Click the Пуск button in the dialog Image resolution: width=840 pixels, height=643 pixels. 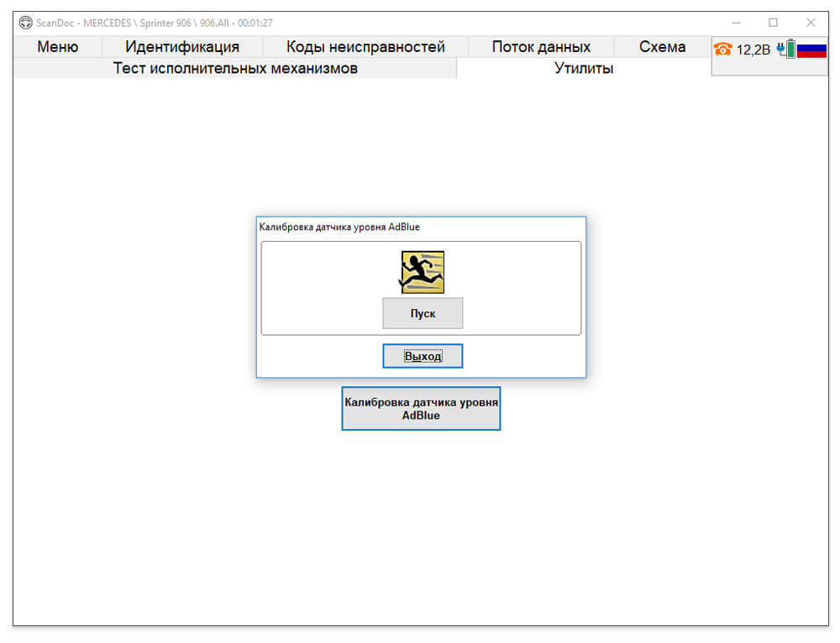pos(423,313)
